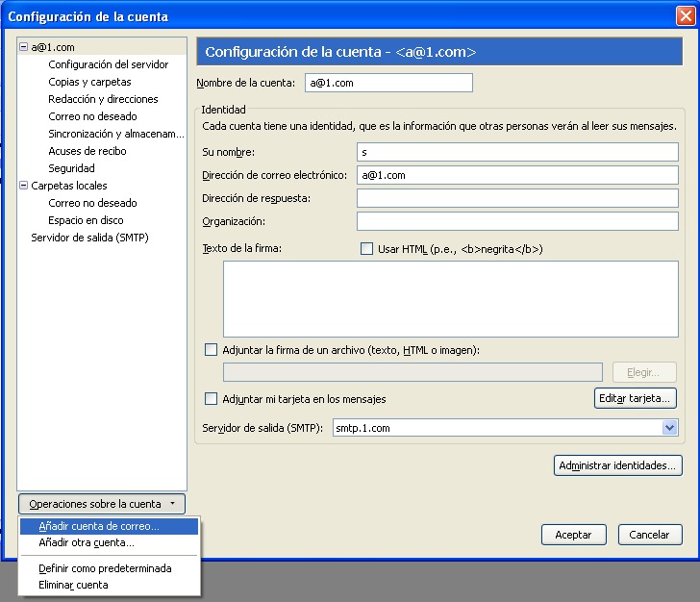700x602 pixels.
Task: Toggle the Usar HTML checkbox
Action: click(x=366, y=249)
